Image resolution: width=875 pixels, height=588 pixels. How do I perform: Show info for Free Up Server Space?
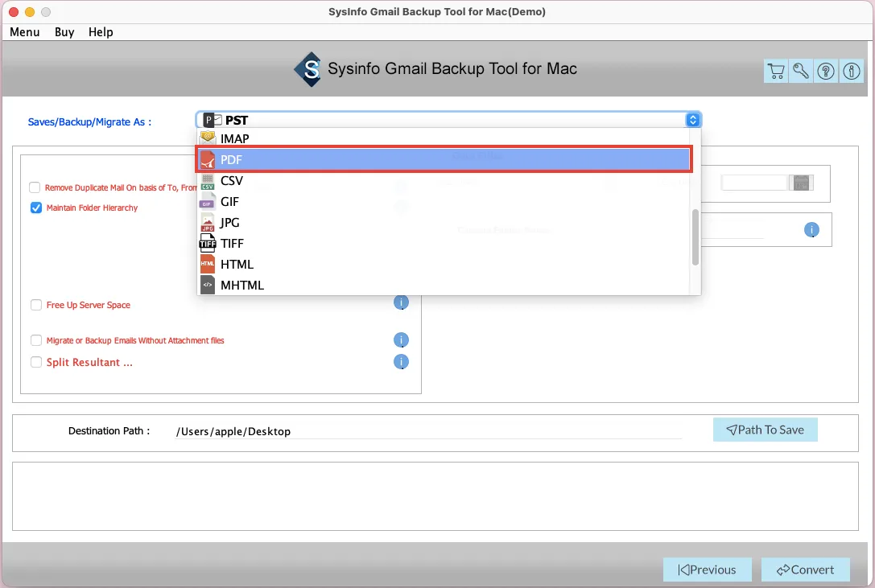click(401, 302)
